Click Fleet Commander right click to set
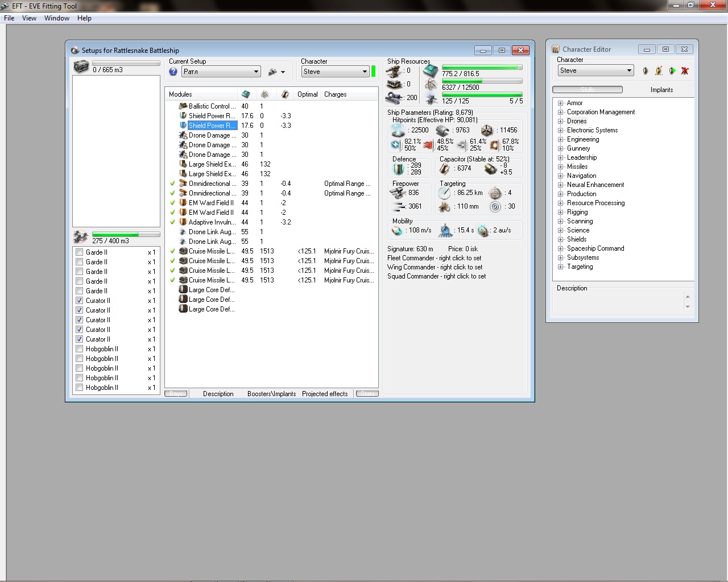Screen dimensions: 728x582 click(x=434, y=258)
